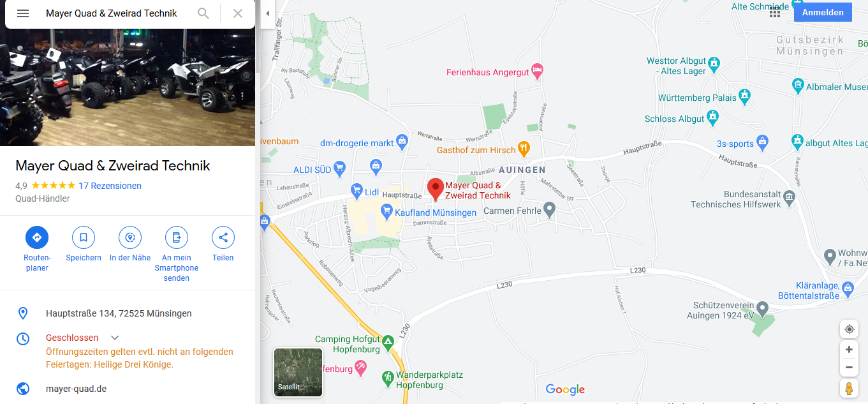
Task: Visit mayer-quad.de website link
Action: pyautogui.click(x=76, y=389)
